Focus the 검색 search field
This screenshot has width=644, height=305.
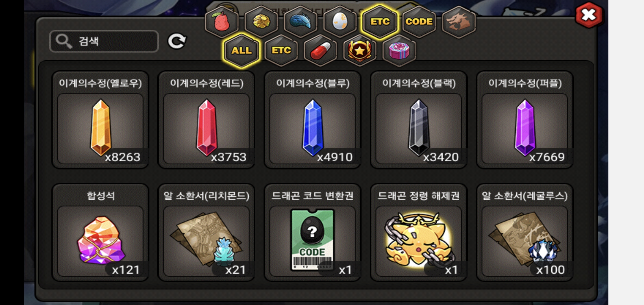click(104, 41)
